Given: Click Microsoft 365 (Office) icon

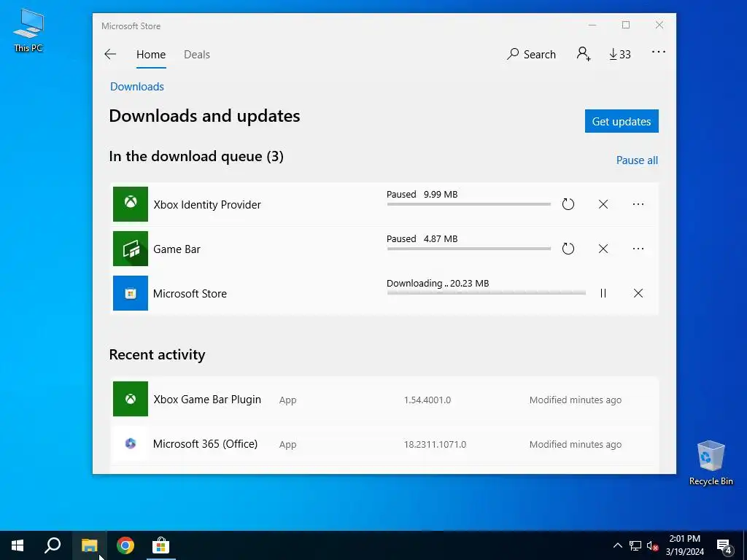Looking at the screenshot, I should [131, 443].
